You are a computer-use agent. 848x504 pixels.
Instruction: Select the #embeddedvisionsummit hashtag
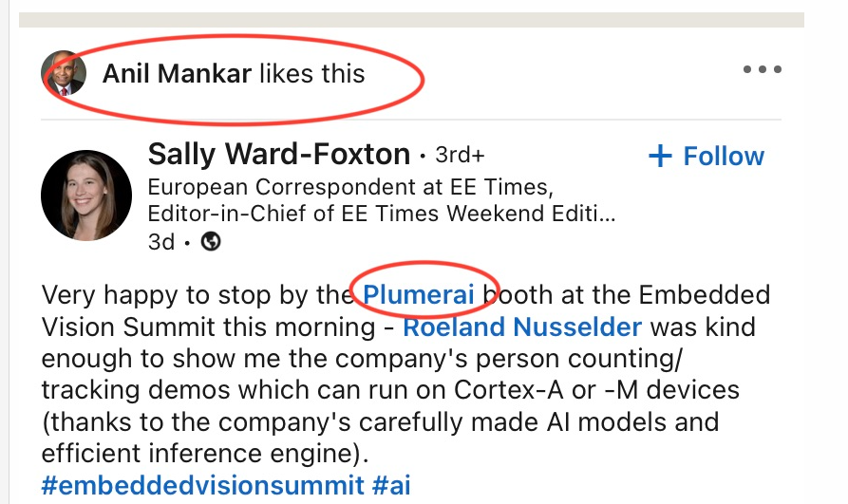[x=202, y=485]
